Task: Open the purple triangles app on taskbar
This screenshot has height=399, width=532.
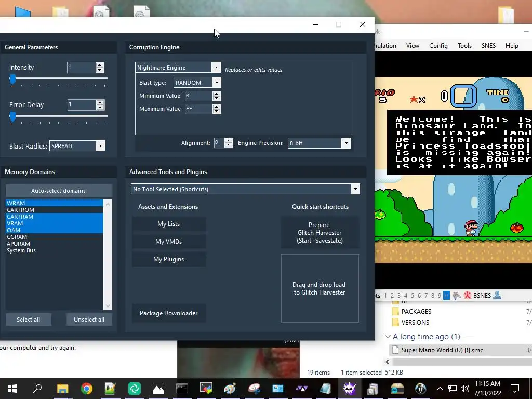Action: pyautogui.click(x=302, y=388)
